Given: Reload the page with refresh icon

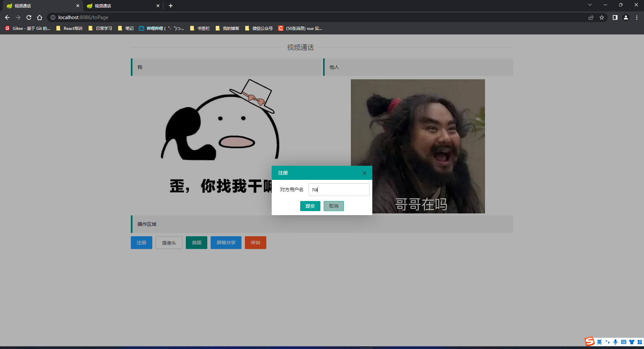Looking at the screenshot, I should coord(29,17).
